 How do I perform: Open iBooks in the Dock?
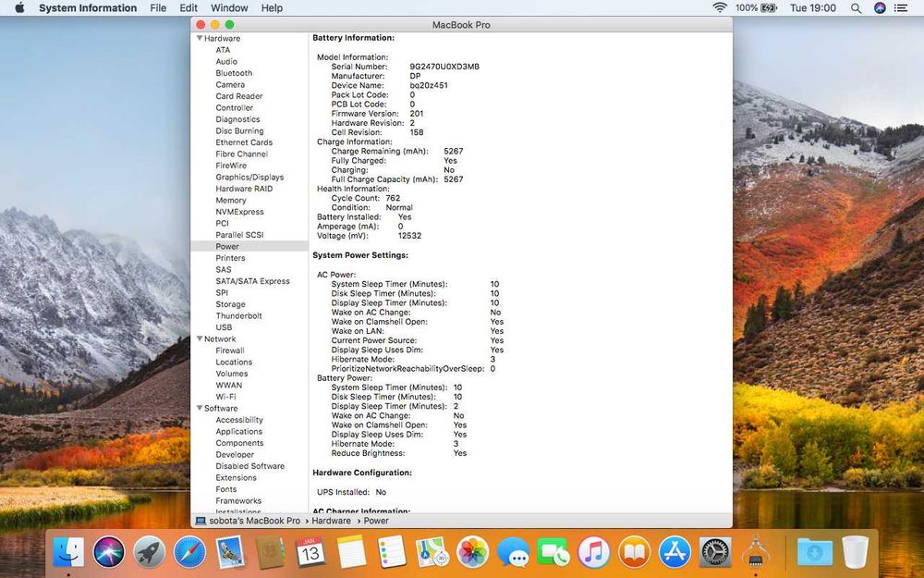[634, 553]
